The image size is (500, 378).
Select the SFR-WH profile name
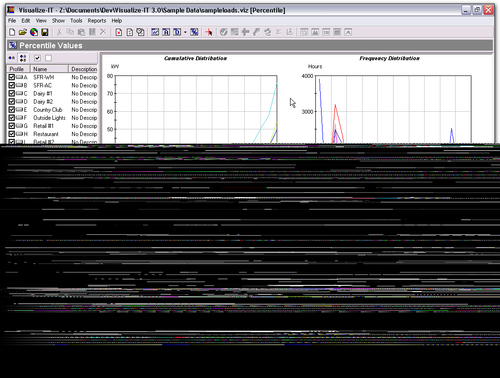point(44,77)
